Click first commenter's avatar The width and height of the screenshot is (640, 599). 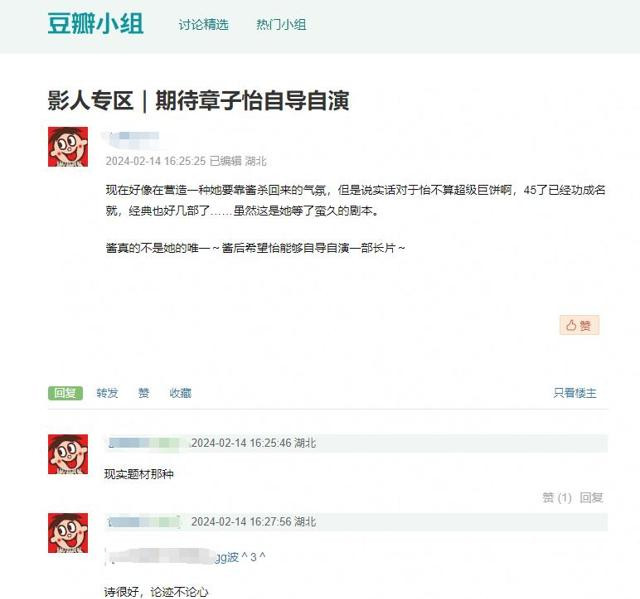[68, 454]
